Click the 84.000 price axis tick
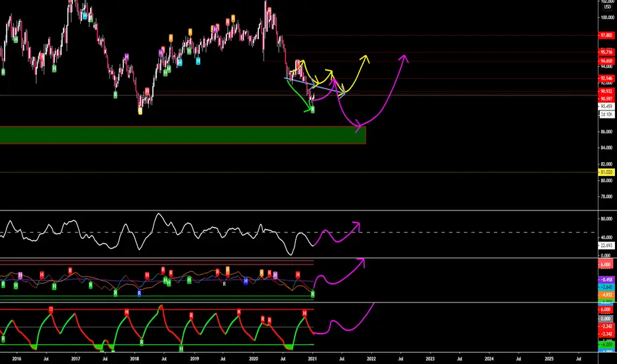Image resolution: width=617 pixels, height=364 pixels. tap(606, 148)
